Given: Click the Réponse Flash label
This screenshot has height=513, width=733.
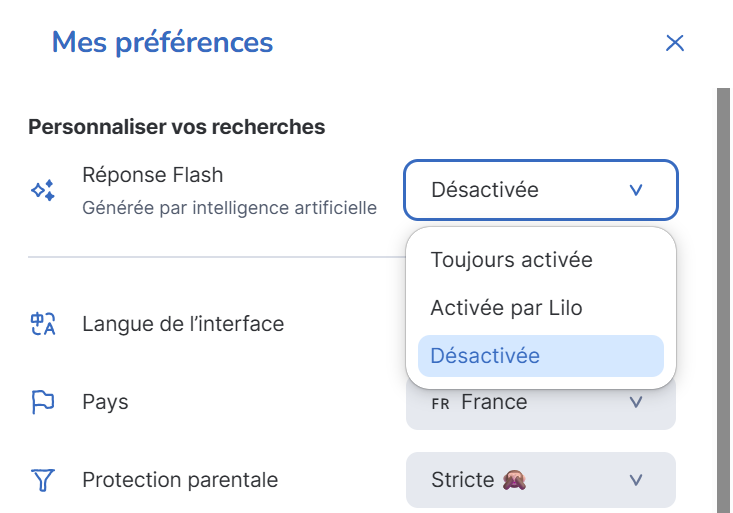Looking at the screenshot, I should 152,175.
